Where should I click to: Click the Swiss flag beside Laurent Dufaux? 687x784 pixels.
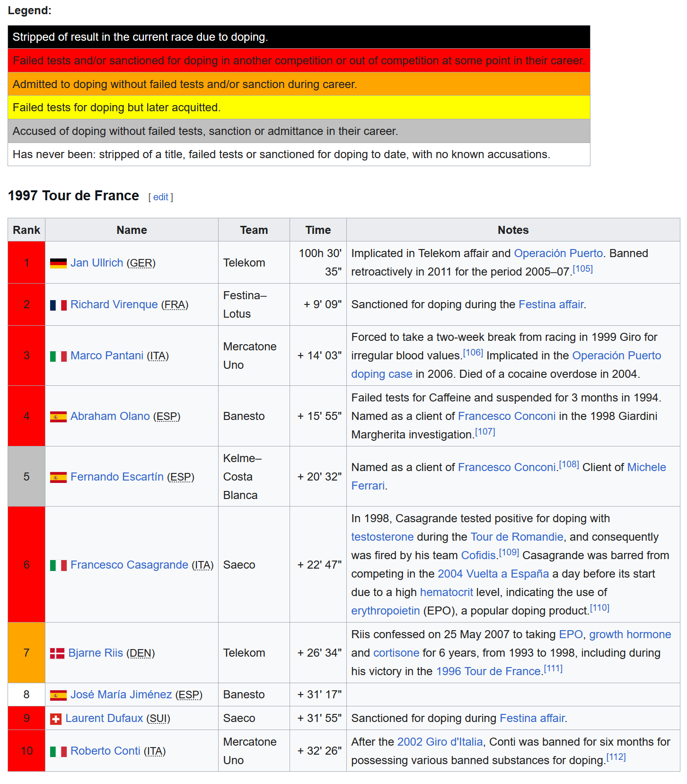(56, 719)
